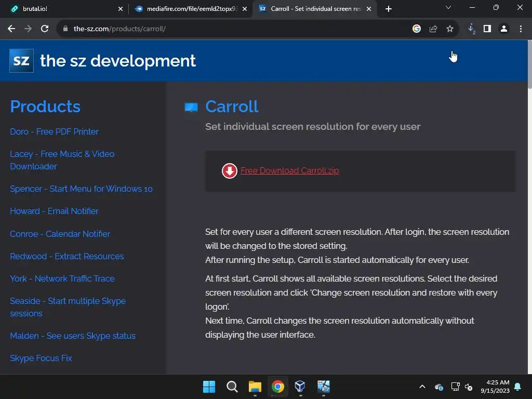Open Chrome downloads indicator
Screen dimensions: 532x399
coord(471,29)
